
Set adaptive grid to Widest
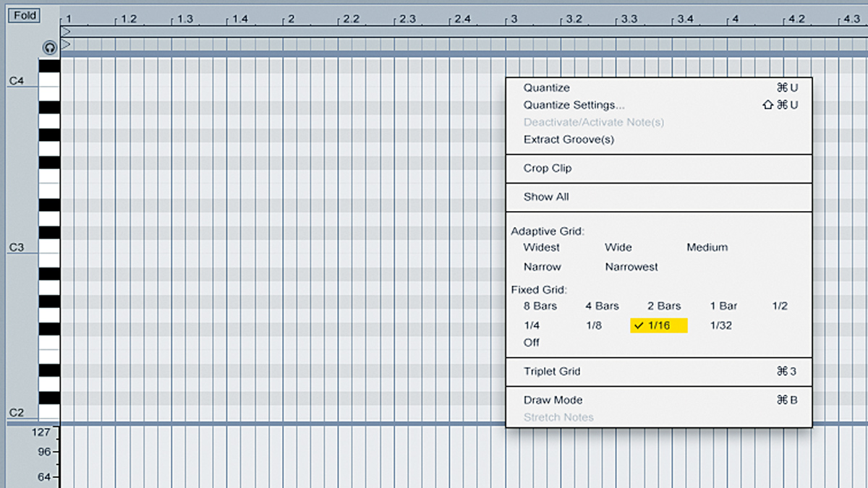pyautogui.click(x=542, y=247)
